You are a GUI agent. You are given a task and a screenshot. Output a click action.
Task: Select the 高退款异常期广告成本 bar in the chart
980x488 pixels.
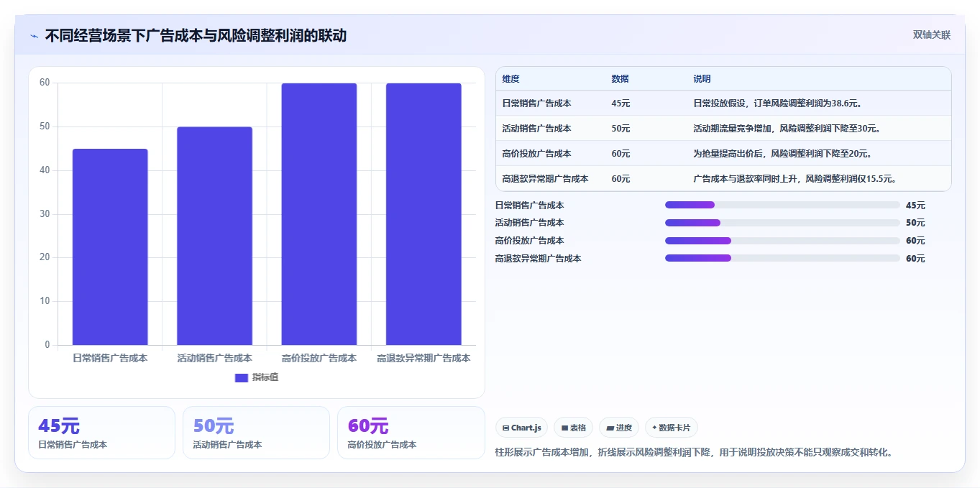coord(423,214)
